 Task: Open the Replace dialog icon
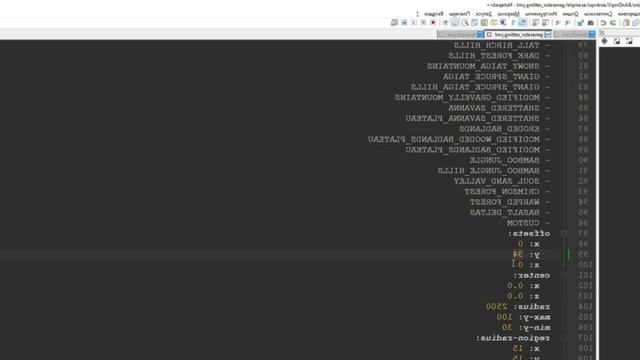point(580,23)
